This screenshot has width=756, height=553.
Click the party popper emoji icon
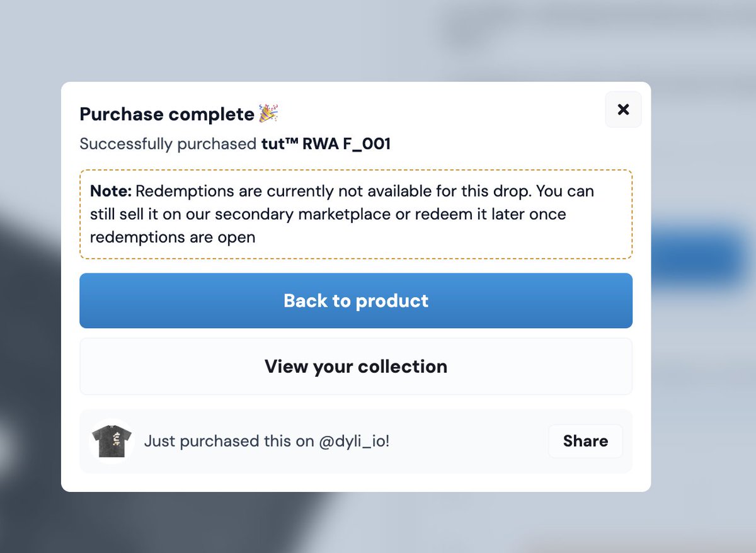click(x=269, y=114)
